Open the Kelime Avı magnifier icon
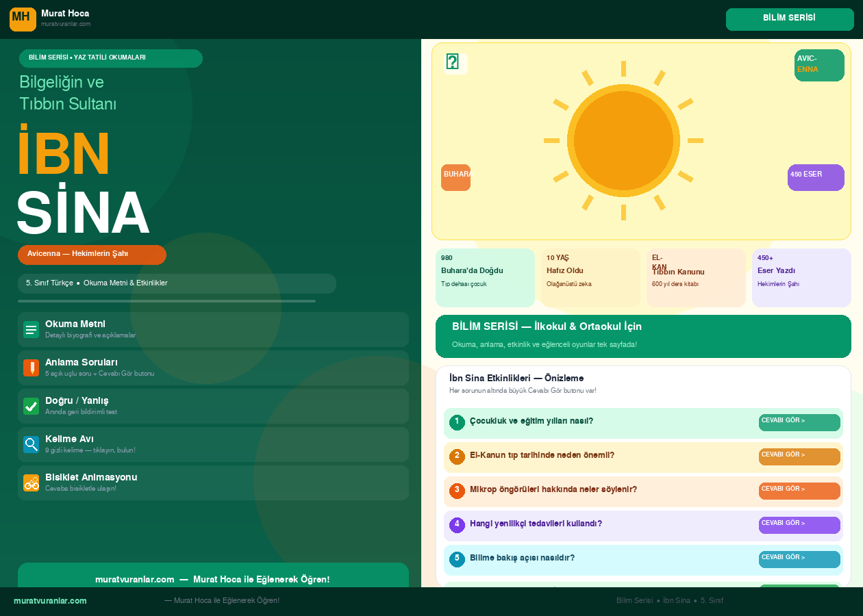 pyautogui.click(x=31, y=445)
